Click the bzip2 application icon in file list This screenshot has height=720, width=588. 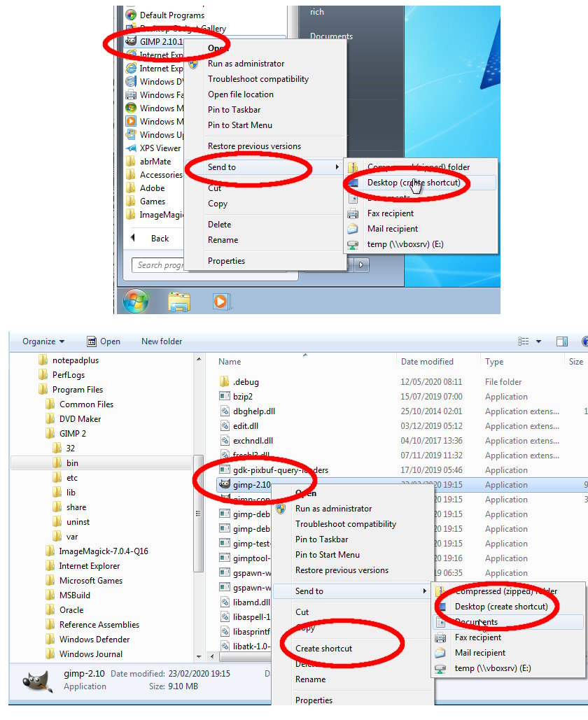225,396
